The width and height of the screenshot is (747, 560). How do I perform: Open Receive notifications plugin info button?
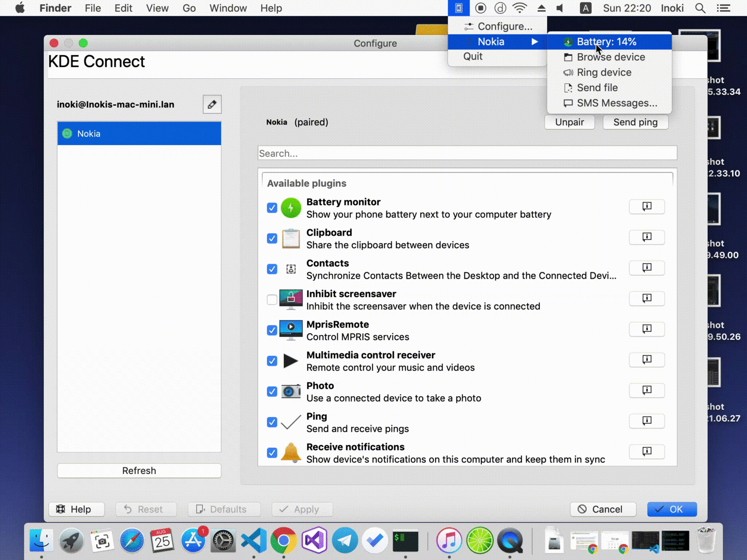647,451
